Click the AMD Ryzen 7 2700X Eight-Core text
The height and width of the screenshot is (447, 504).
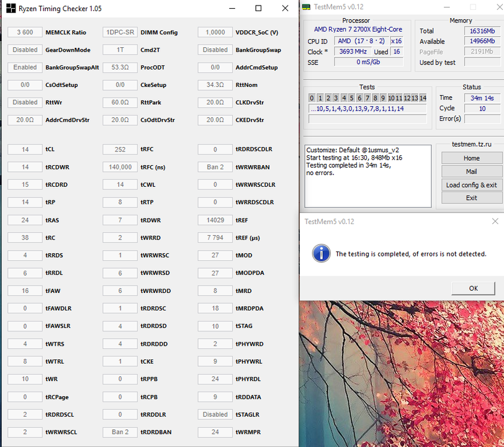(358, 29)
